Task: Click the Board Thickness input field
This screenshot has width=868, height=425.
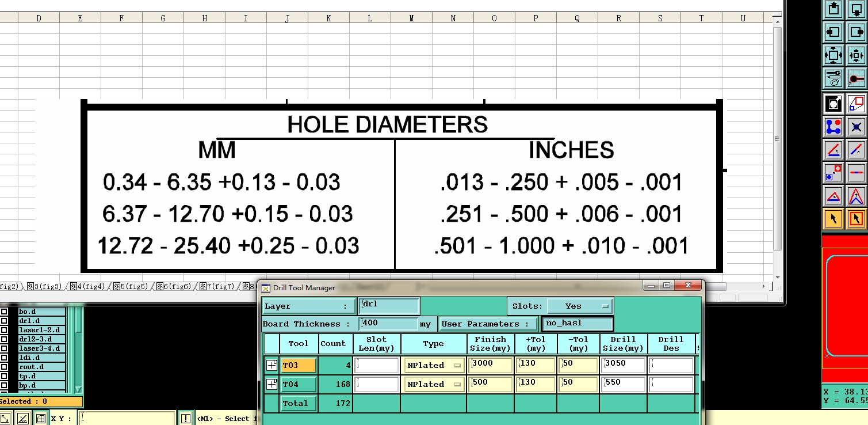Action: [x=388, y=324]
